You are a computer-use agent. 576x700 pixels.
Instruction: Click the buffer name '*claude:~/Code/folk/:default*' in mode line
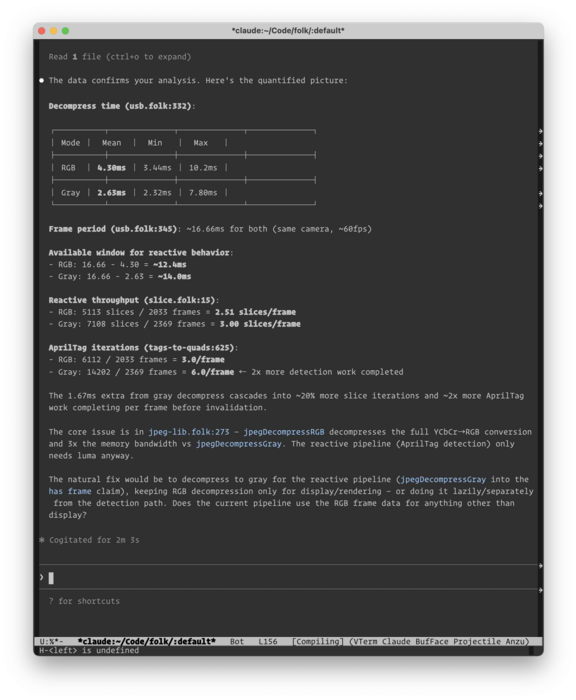tap(146, 642)
